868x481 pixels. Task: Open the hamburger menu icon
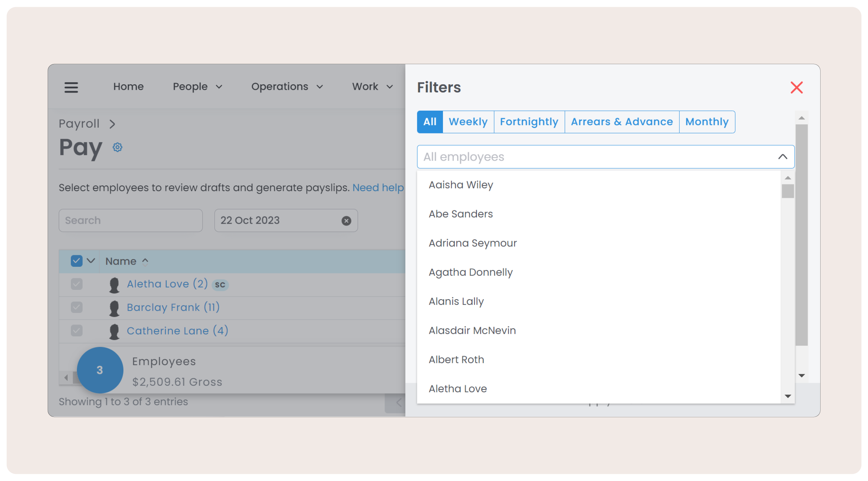point(71,87)
